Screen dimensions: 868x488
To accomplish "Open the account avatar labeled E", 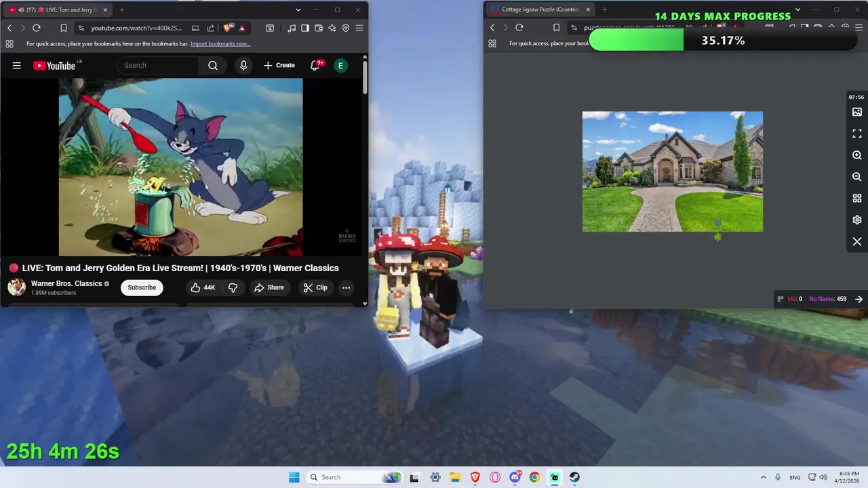I will pyautogui.click(x=340, y=65).
